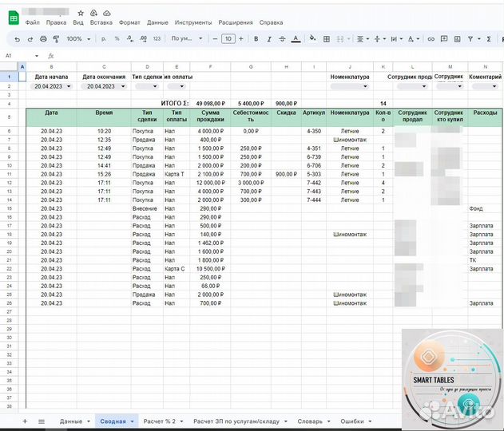Toggle bold formatting
Screen dimensions: 504x431
click(x=256, y=39)
